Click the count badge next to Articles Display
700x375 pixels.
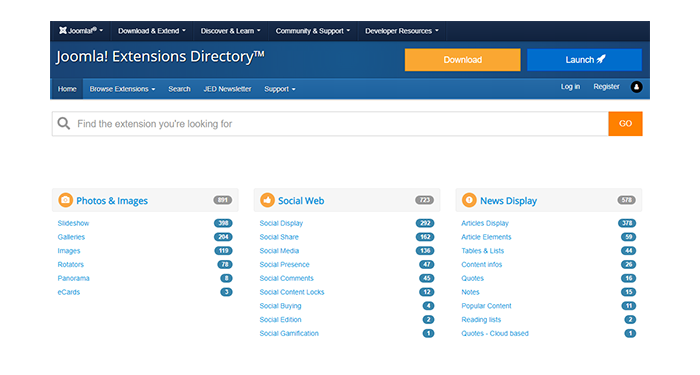[627, 223]
